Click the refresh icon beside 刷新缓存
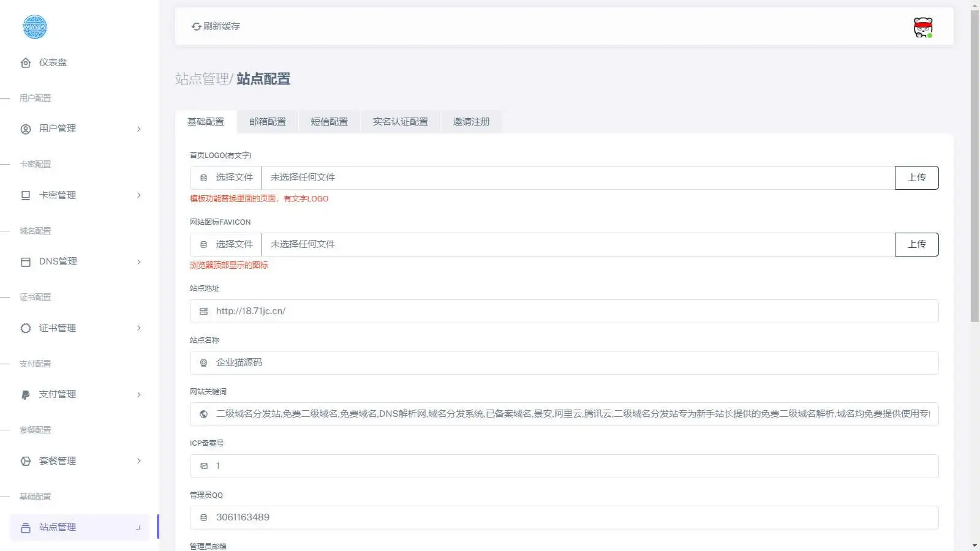 pos(195,26)
